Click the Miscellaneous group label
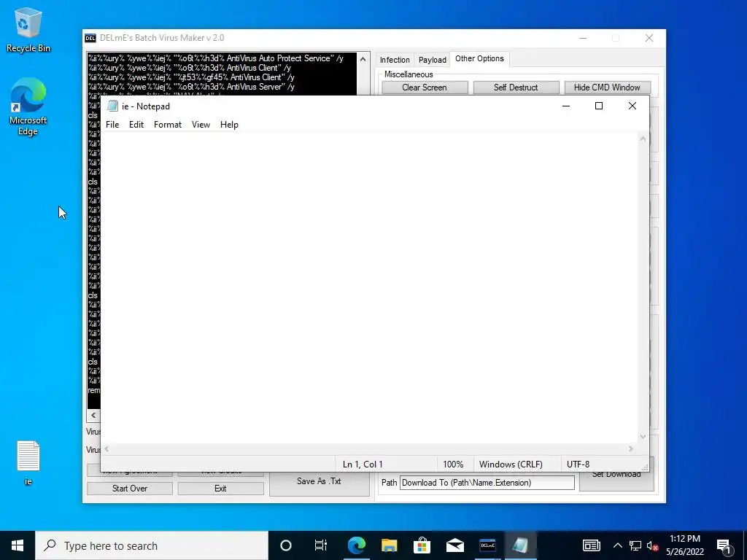The height and width of the screenshot is (560, 747). click(409, 74)
